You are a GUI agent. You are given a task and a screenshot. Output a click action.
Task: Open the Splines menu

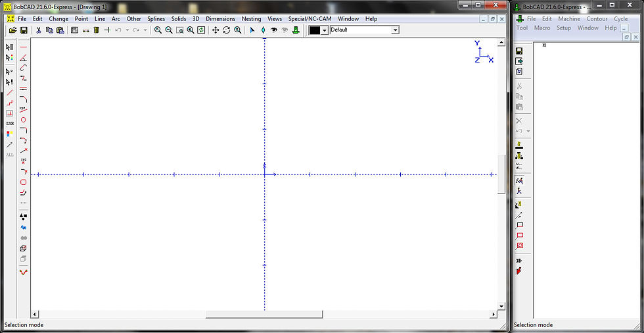point(156,19)
